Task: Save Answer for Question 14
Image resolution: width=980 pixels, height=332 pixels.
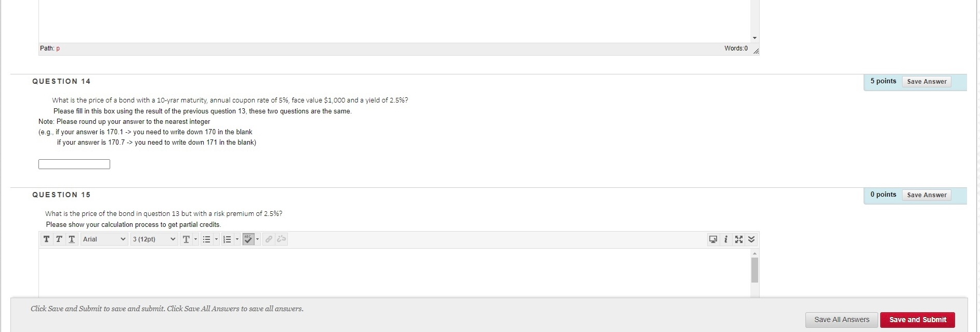Action: point(926,82)
